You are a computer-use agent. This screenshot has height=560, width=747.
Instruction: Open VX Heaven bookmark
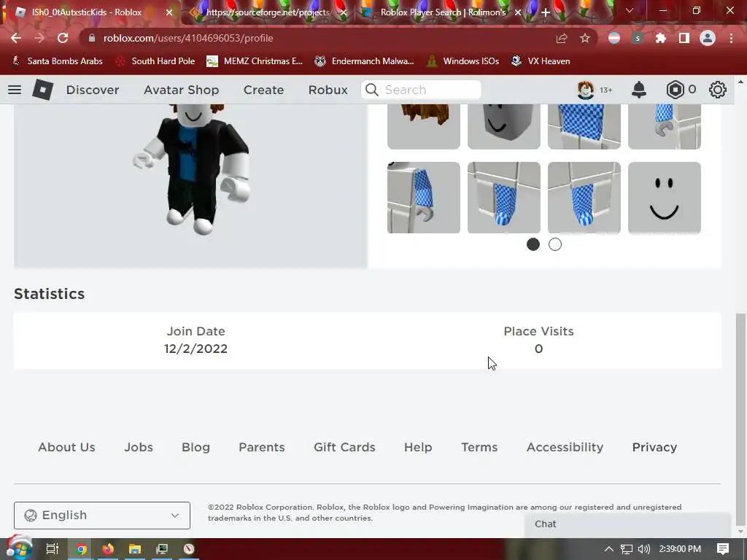(541, 61)
